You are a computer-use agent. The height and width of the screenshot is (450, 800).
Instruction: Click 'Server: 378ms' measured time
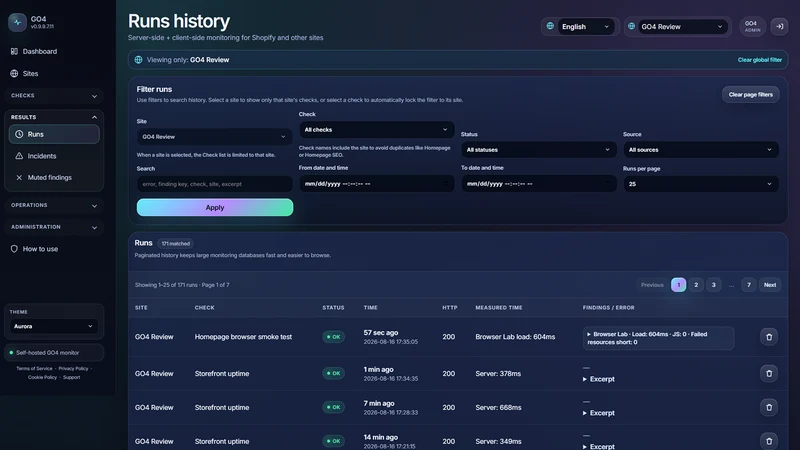pos(498,374)
